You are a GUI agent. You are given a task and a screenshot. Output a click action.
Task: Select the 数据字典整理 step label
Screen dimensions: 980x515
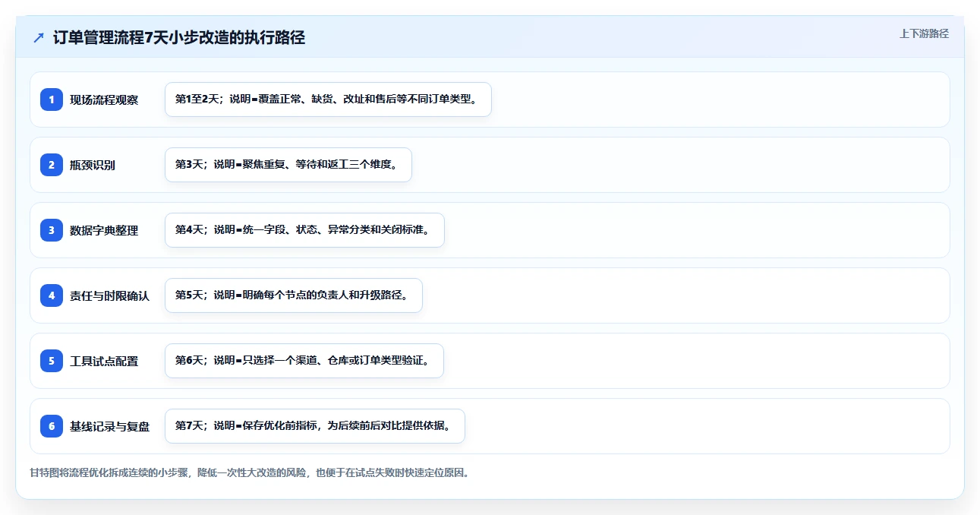click(104, 230)
